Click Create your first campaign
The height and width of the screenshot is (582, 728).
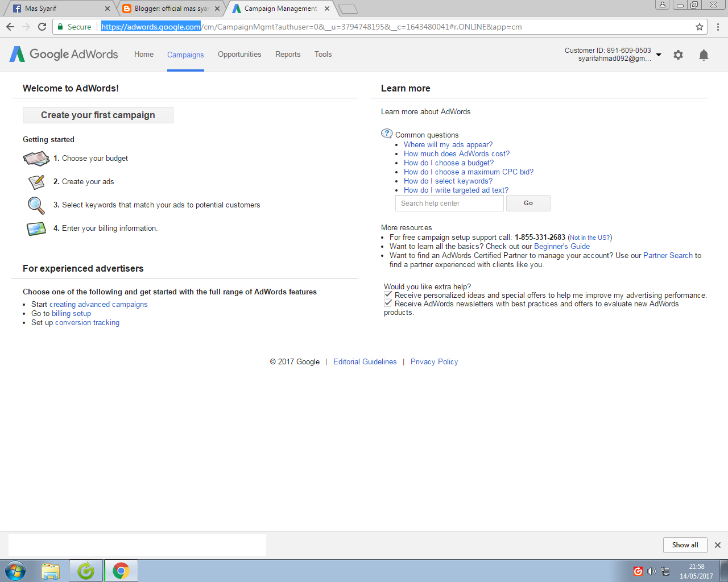(x=98, y=115)
